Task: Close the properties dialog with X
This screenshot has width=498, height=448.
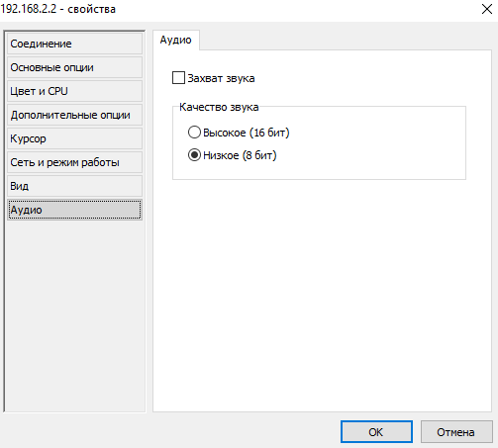Action: [487, 9]
